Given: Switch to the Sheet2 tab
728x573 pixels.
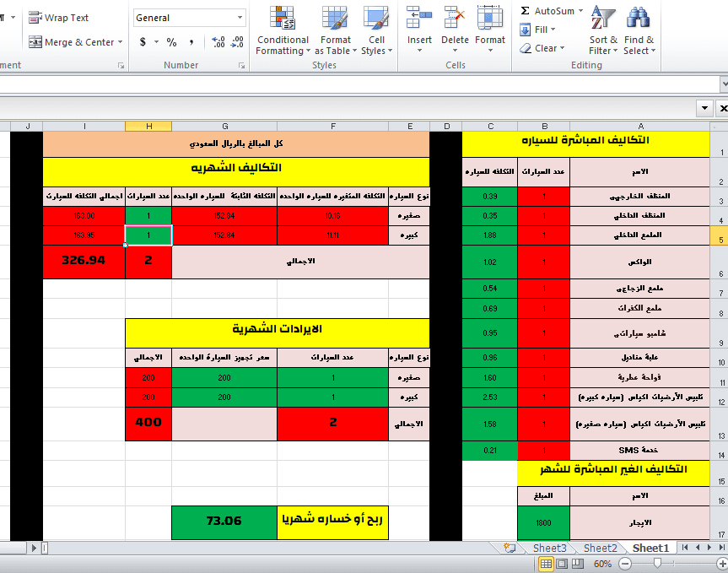Looking at the screenshot, I should pos(600,549).
